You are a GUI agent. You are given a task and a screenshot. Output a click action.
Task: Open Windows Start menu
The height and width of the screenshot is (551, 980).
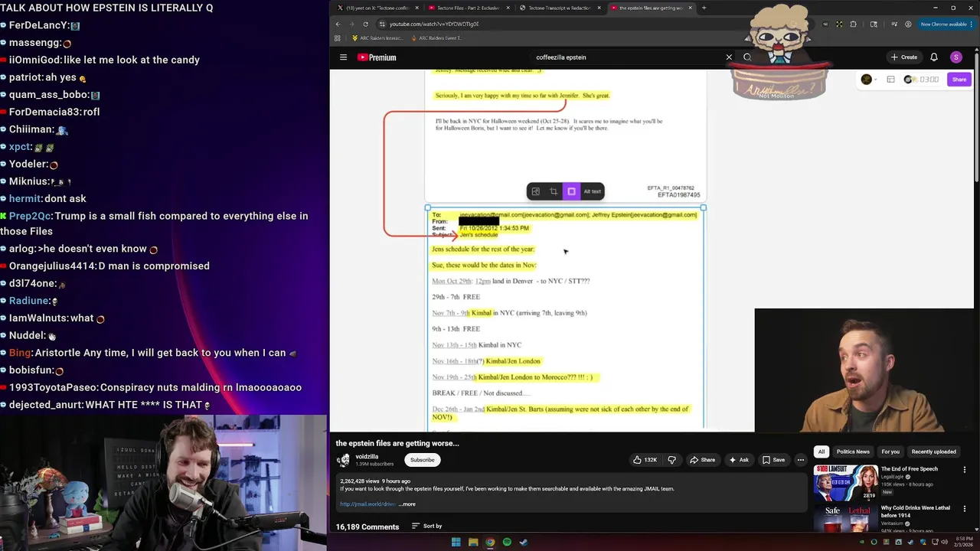(x=456, y=543)
